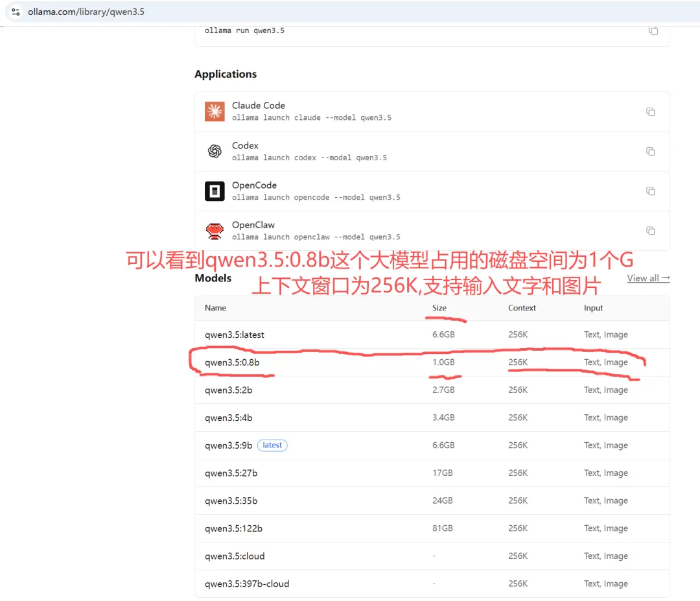Click the 17GB size cell

(443, 473)
